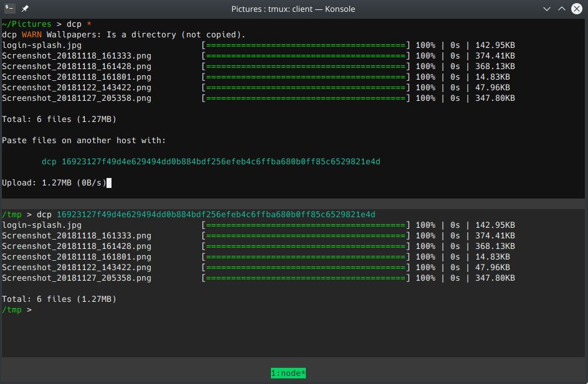Click the dcp hash under 'Paste files' message
The height and width of the screenshot is (384, 588).
click(x=220, y=162)
